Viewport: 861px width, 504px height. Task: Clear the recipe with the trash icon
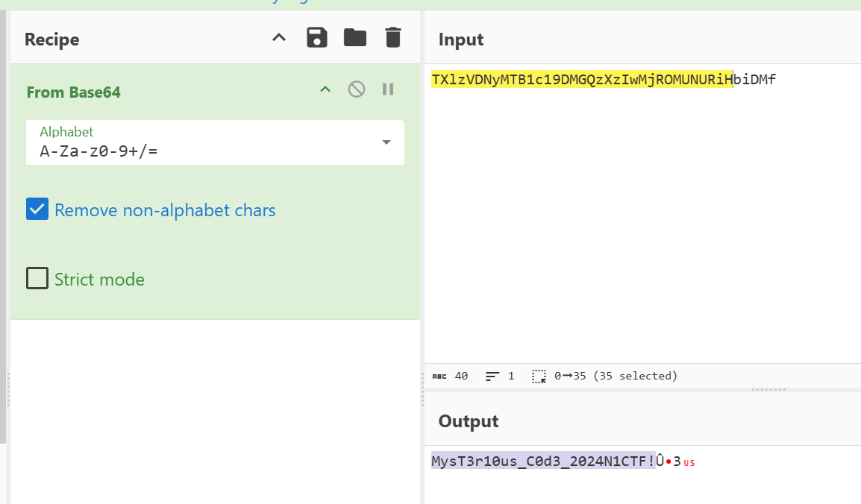pyautogui.click(x=393, y=38)
